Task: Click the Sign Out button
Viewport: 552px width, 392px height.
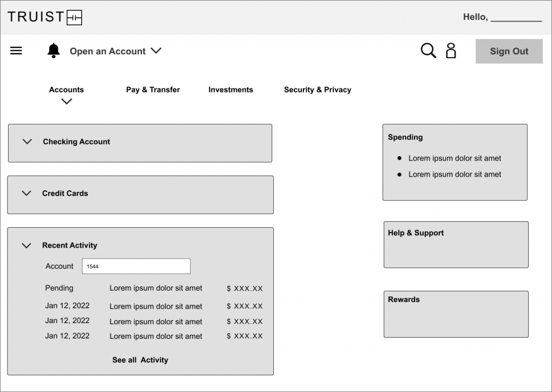Action: click(x=508, y=51)
